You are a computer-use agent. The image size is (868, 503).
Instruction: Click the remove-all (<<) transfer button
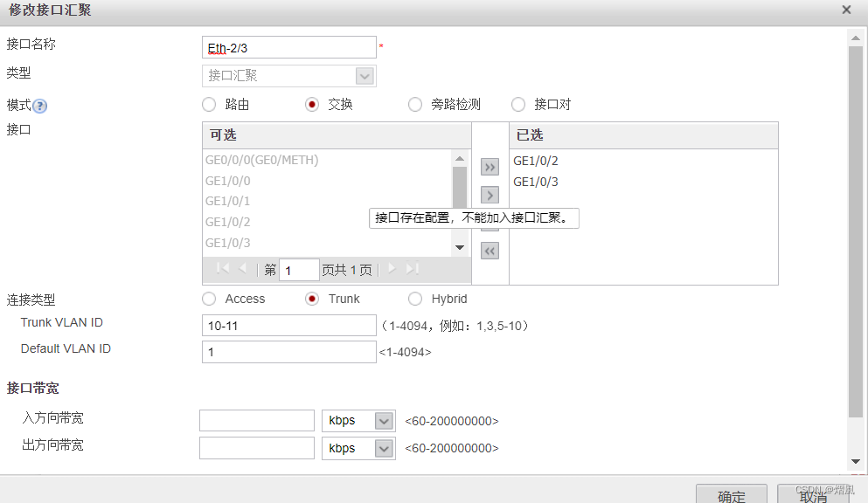pos(490,251)
